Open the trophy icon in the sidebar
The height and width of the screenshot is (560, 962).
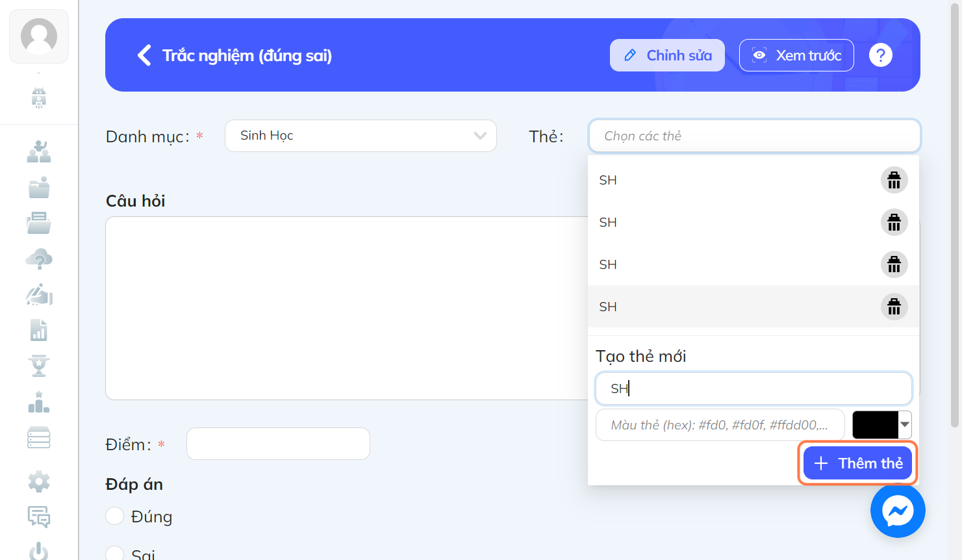pos(39,366)
